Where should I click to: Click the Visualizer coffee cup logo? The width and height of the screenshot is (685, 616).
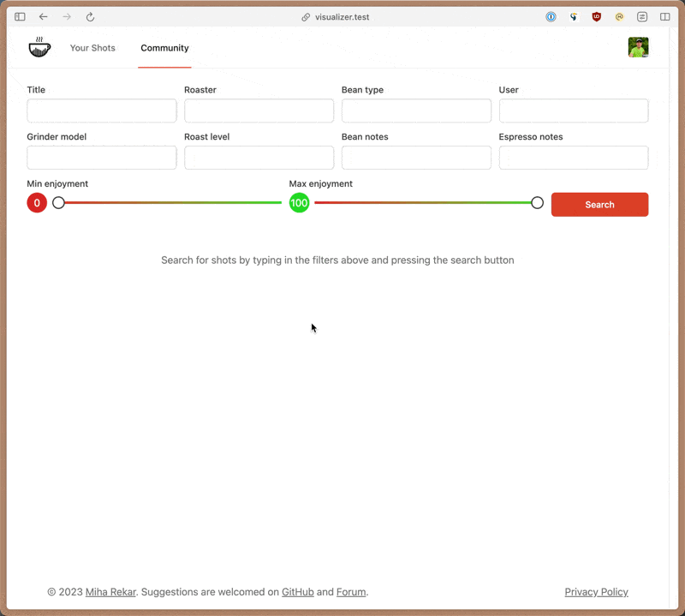39,48
